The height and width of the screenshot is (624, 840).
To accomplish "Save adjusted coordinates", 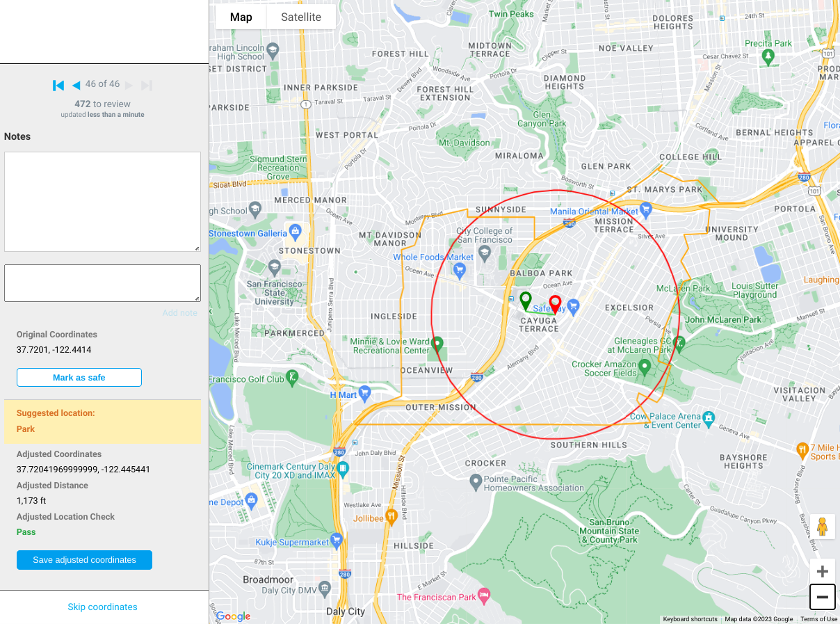I will click(x=84, y=560).
